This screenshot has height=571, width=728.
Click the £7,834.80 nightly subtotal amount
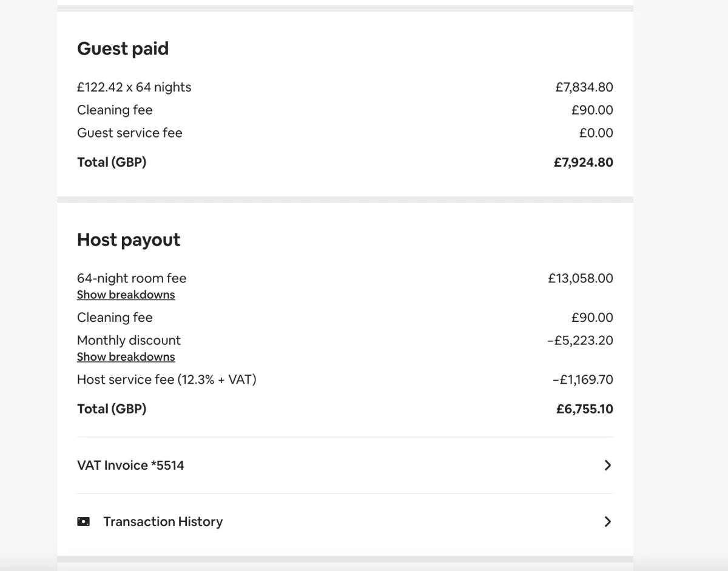[584, 87]
